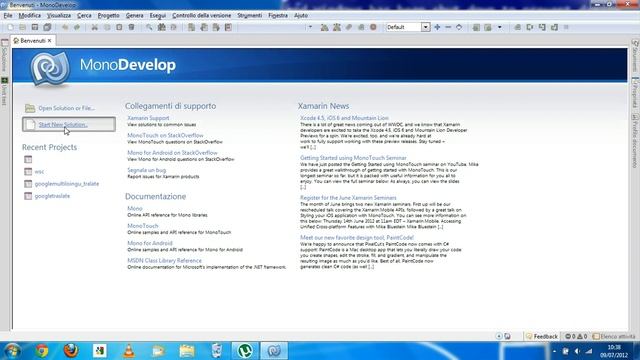
Task: Click the Redo arrow in the toolbar
Action: click(x=77, y=27)
